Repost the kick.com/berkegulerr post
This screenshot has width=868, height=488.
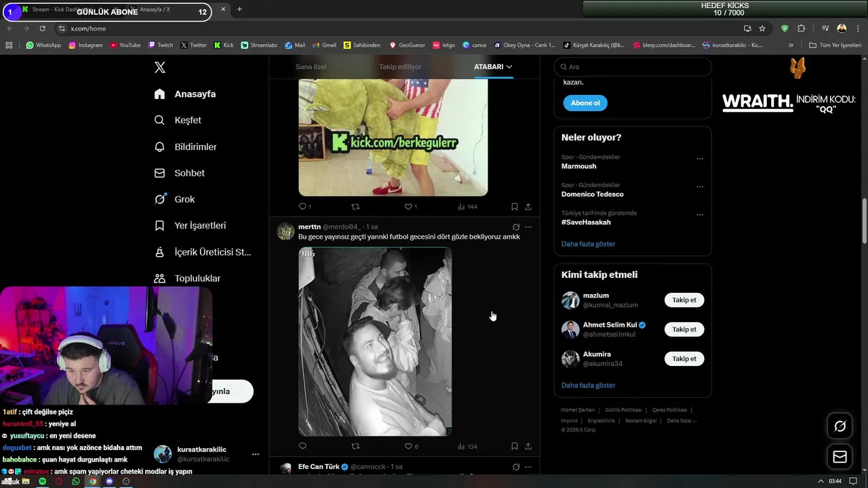(355, 207)
